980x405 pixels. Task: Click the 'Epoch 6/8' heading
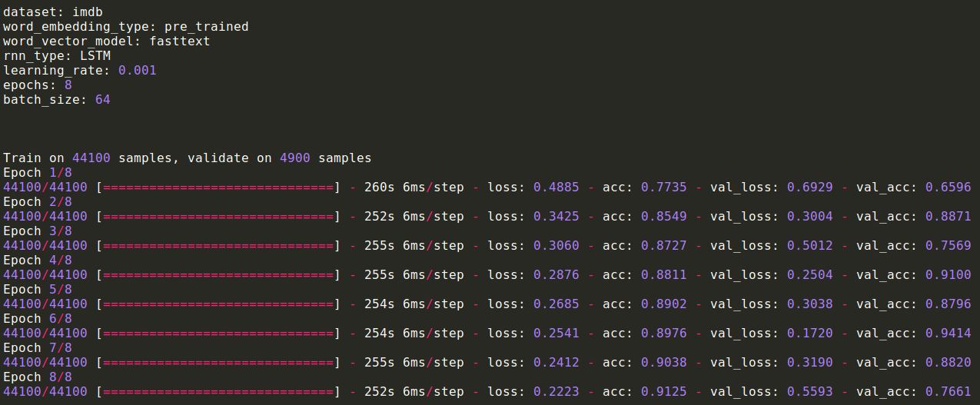click(x=38, y=318)
